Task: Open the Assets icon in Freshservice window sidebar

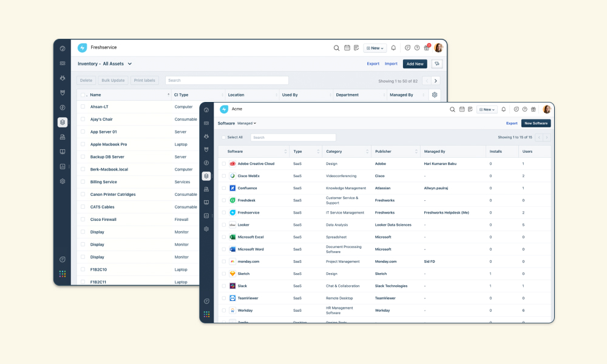Action: (63, 122)
